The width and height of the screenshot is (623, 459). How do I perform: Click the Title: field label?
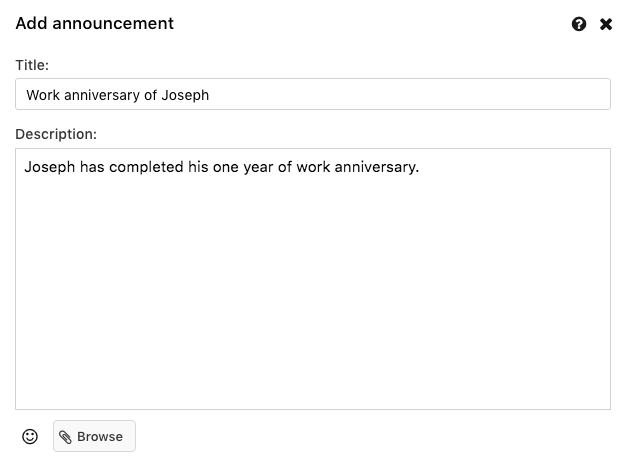(32, 65)
